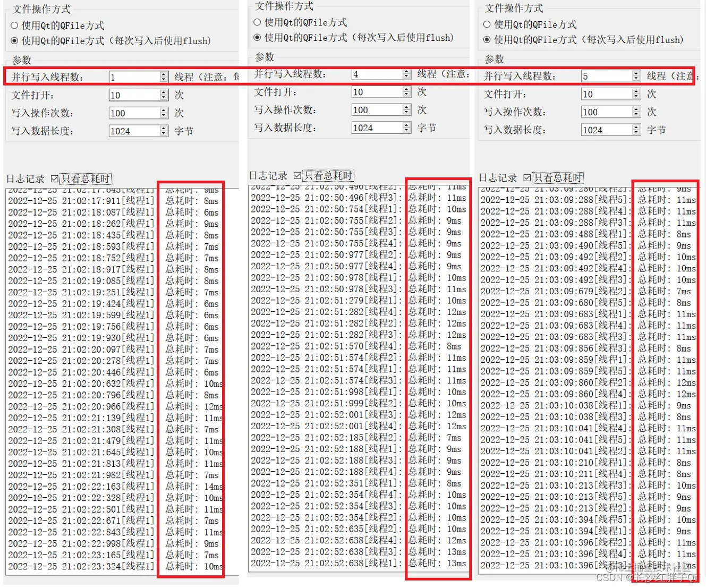Click 文件操作方式 group title in middle panel
This screenshot has height=588, width=706.
coord(284,6)
